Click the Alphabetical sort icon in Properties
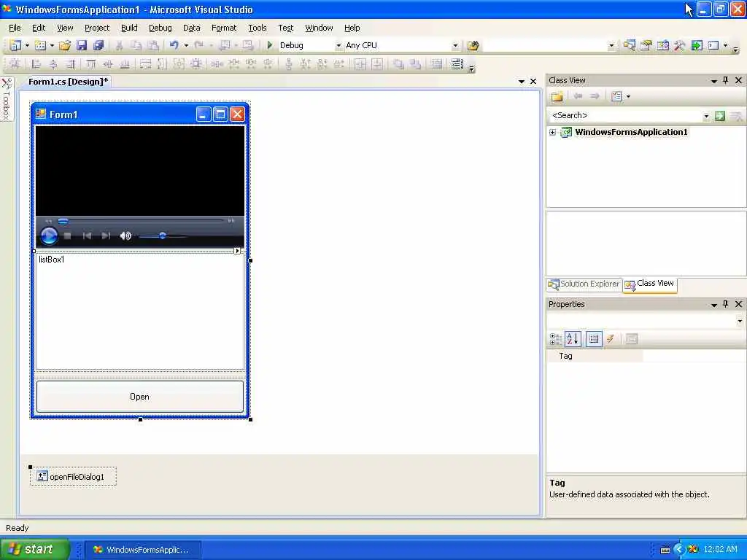The image size is (747, 560). (573, 339)
